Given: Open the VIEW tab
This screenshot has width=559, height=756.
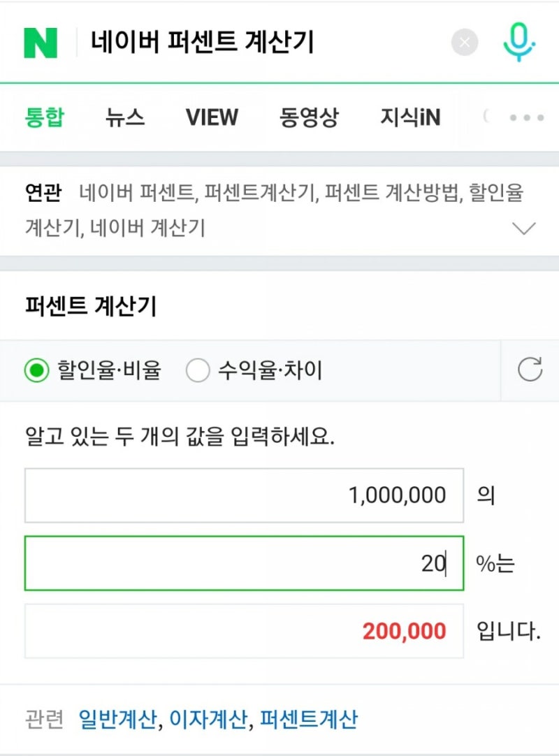Looking at the screenshot, I should [212, 117].
